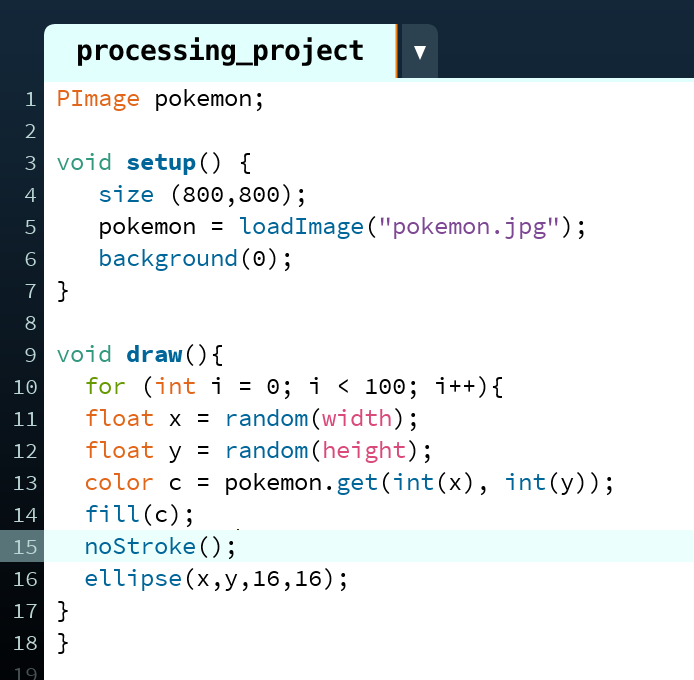Screen dimensions: 694x680
Task: Click the word setup in line 3
Action: tap(161, 163)
